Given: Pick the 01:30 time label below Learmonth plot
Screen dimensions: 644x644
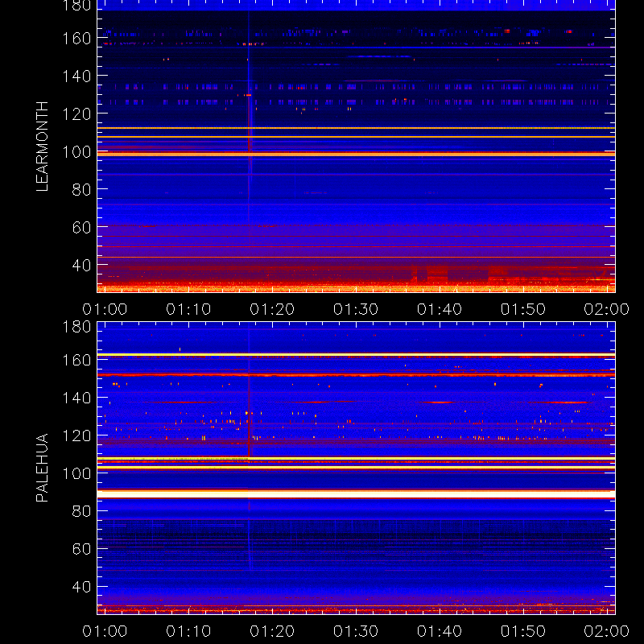Looking at the screenshot, I should pyautogui.click(x=356, y=309).
